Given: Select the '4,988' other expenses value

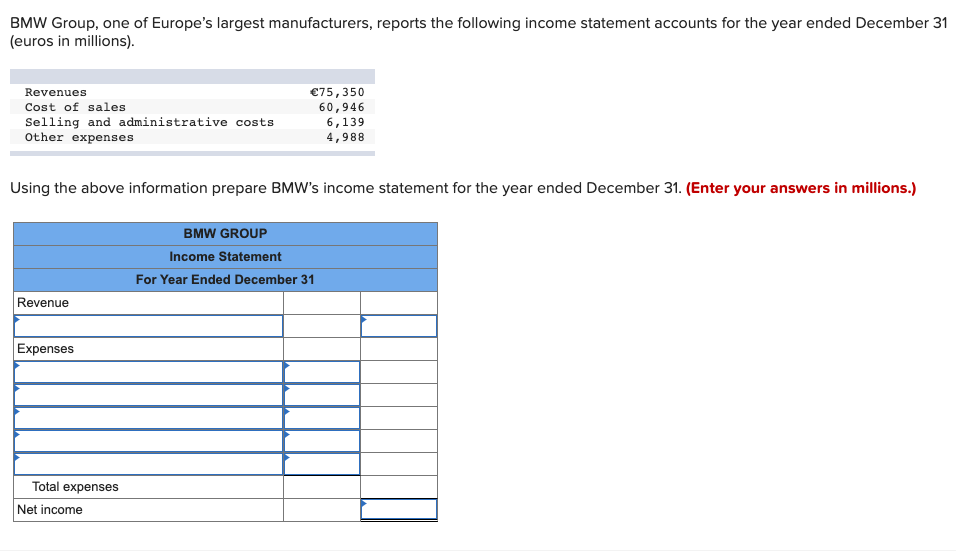Looking at the screenshot, I should click(345, 137).
